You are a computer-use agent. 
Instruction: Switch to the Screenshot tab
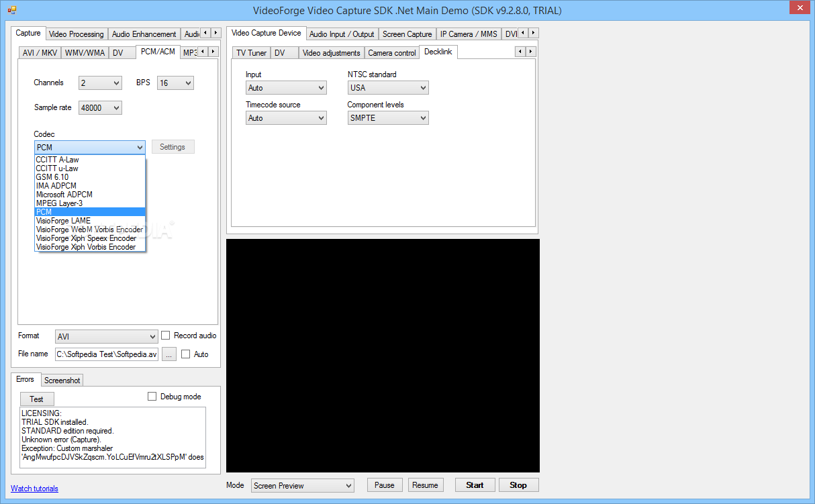click(62, 381)
